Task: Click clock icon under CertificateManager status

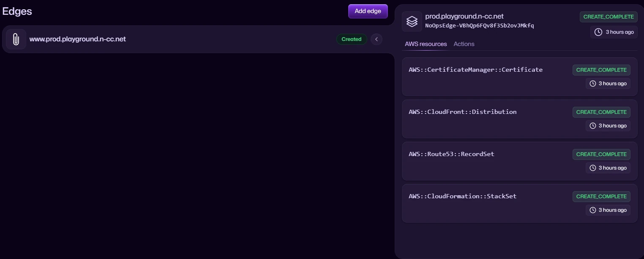Action: coord(593,84)
